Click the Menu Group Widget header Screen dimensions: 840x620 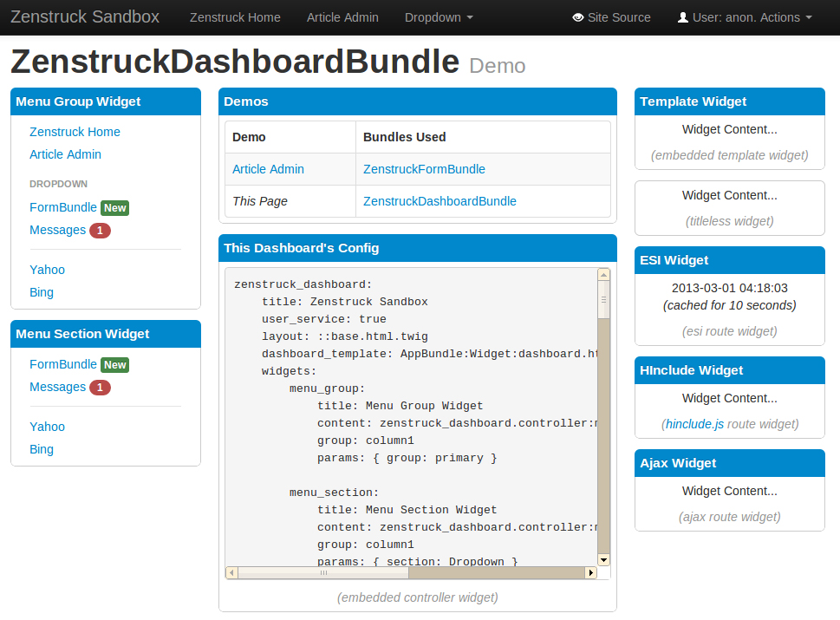(x=106, y=101)
